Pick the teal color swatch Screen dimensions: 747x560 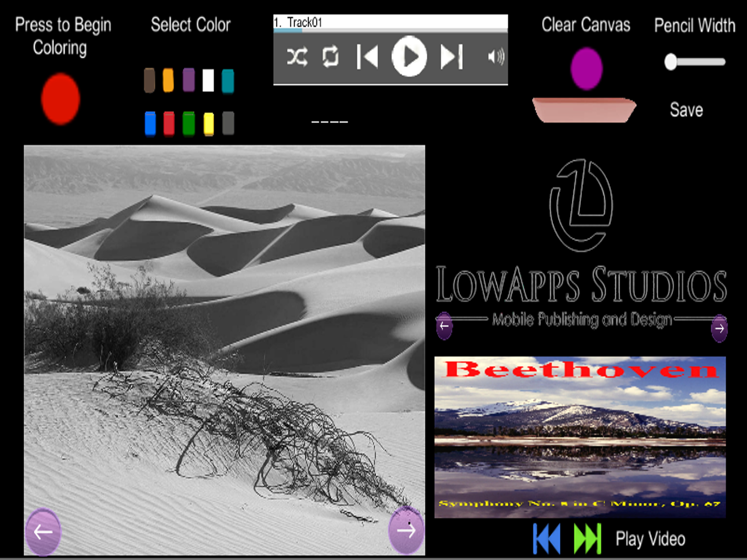[227, 81]
